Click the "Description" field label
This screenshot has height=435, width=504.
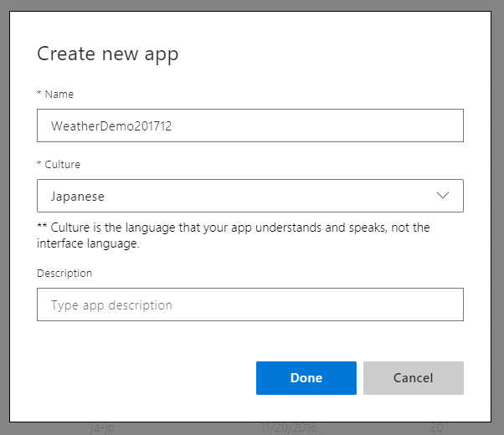64,274
